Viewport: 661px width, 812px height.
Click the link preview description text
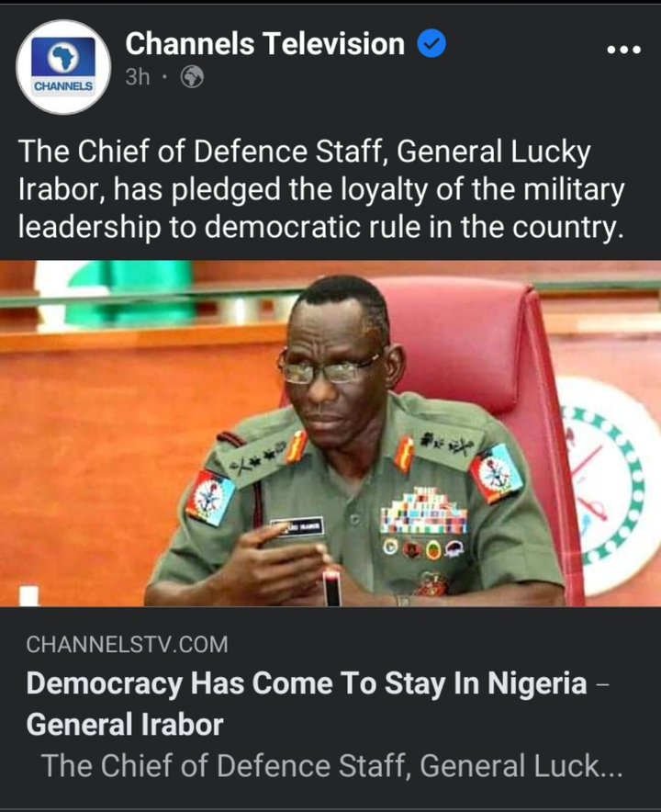[331, 765]
